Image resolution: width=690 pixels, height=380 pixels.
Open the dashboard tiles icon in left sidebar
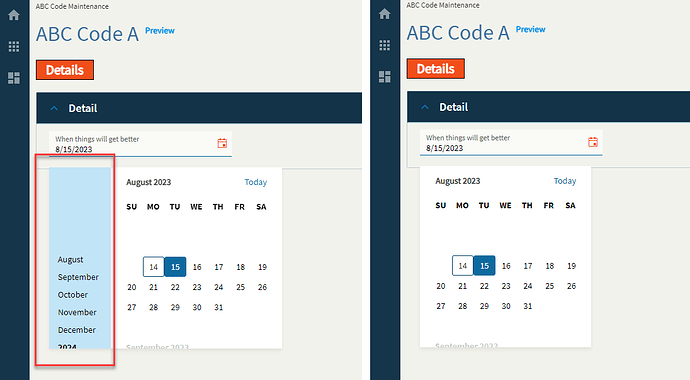tap(14, 78)
